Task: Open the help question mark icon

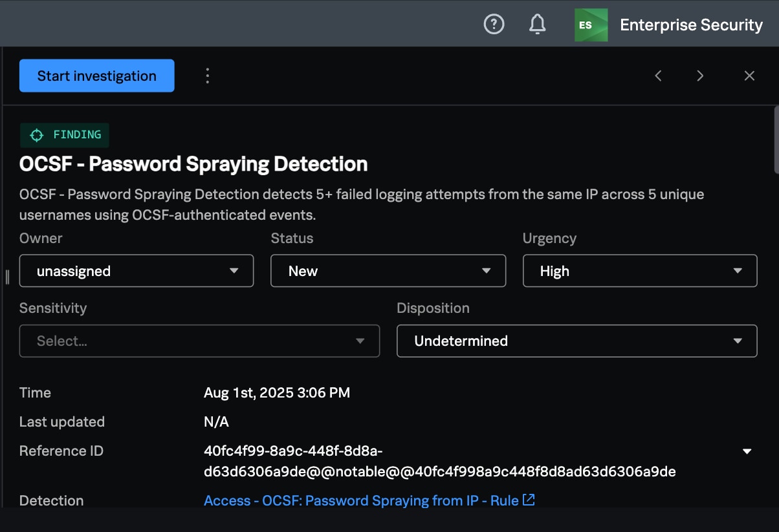Action: point(494,25)
